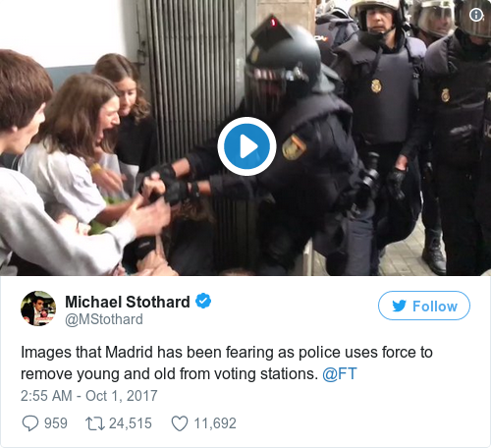The image size is (491, 448).
Task: Open the @MStothard handle link
Action: [x=104, y=319]
